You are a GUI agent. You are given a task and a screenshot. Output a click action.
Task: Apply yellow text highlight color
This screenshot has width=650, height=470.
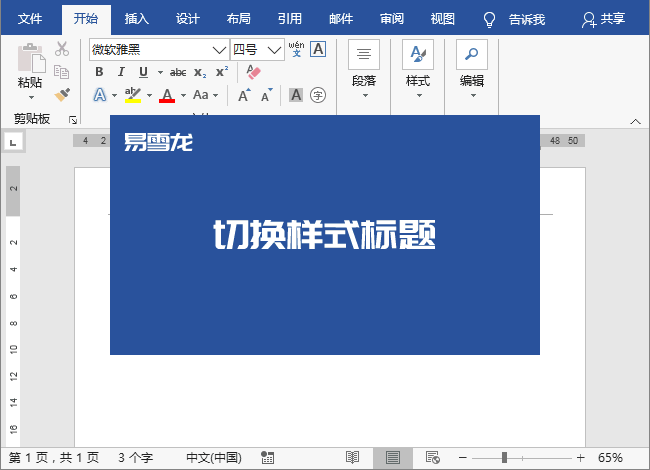[133, 95]
